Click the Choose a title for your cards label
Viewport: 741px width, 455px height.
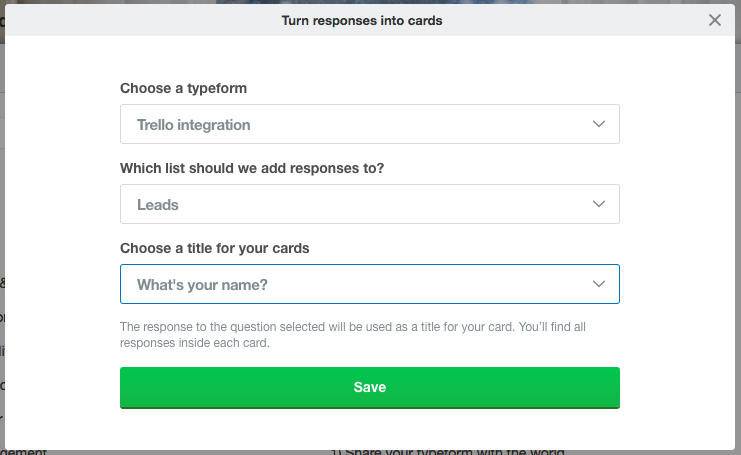[x=215, y=248]
